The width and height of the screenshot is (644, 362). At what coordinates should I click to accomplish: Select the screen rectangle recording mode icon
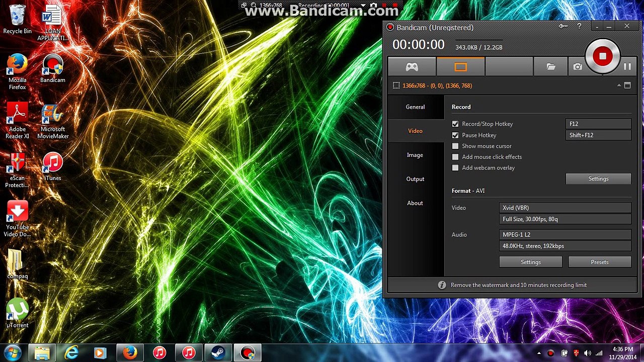click(460, 67)
